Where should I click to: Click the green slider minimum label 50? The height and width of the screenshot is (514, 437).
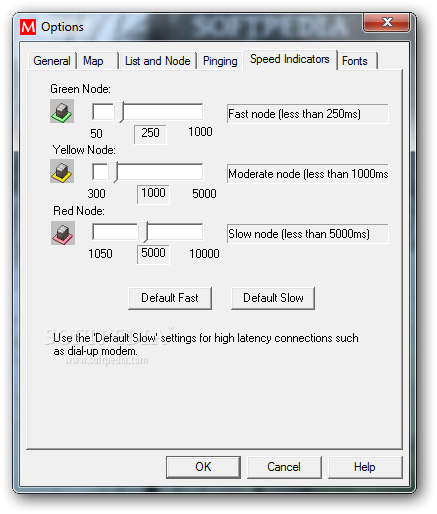coord(96,134)
